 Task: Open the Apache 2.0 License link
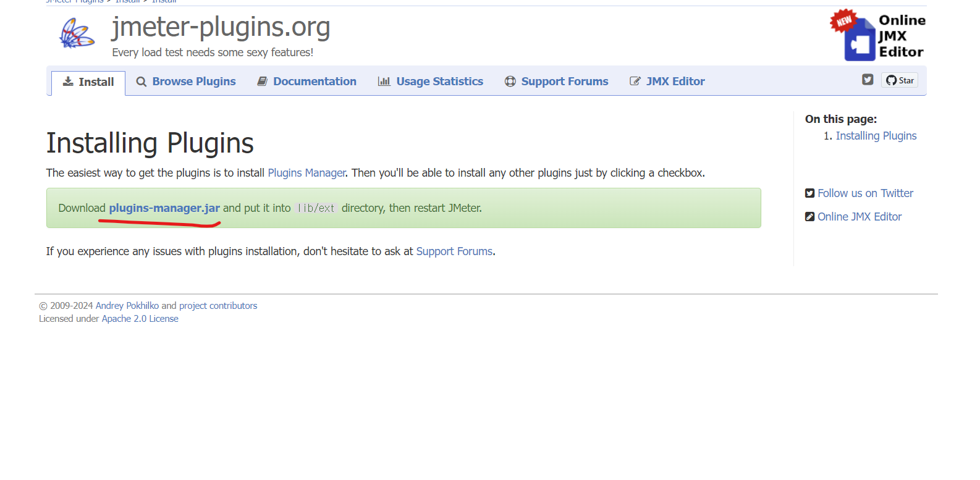tap(140, 319)
